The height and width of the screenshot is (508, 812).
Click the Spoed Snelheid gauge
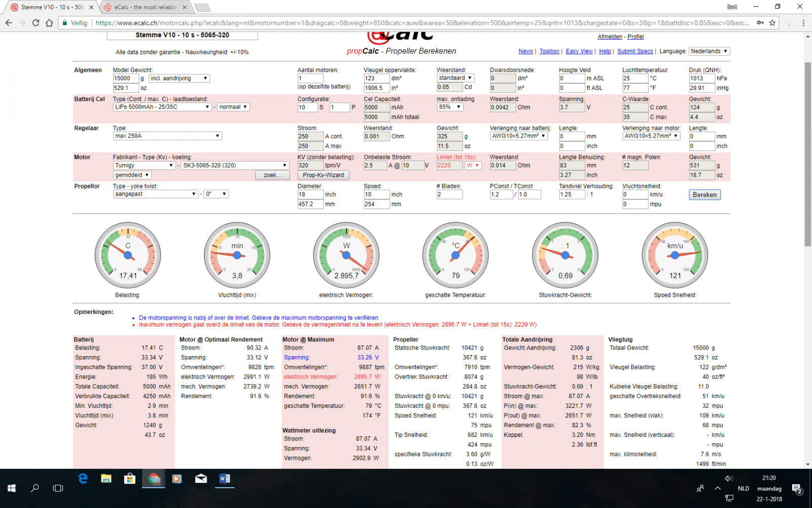click(x=675, y=256)
